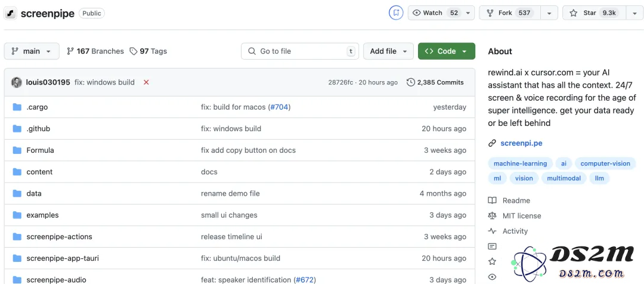Select the multimodal topic tag
Viewport: 644px width, 284px height.
tap(564, 178)
